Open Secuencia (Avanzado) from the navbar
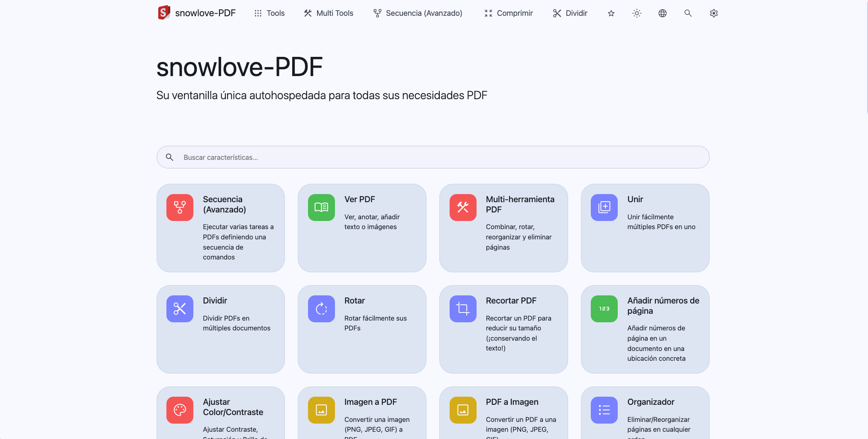This screenshot has height=439, width=868. click(x=418, y=13)
